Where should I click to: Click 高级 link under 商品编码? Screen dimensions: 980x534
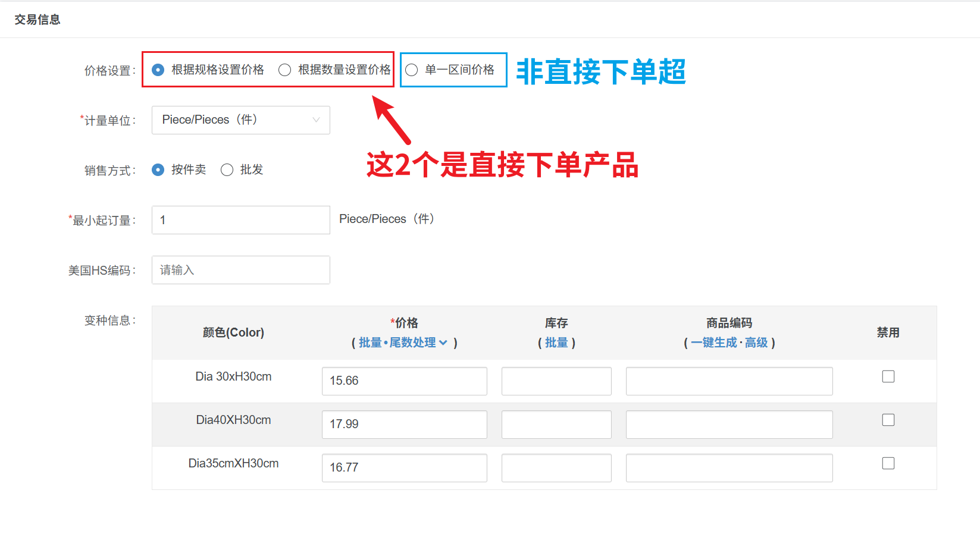coord(756,343)
